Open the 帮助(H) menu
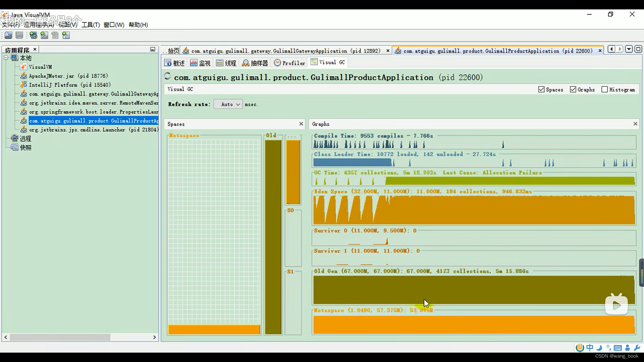 click(x=138, y=25)
